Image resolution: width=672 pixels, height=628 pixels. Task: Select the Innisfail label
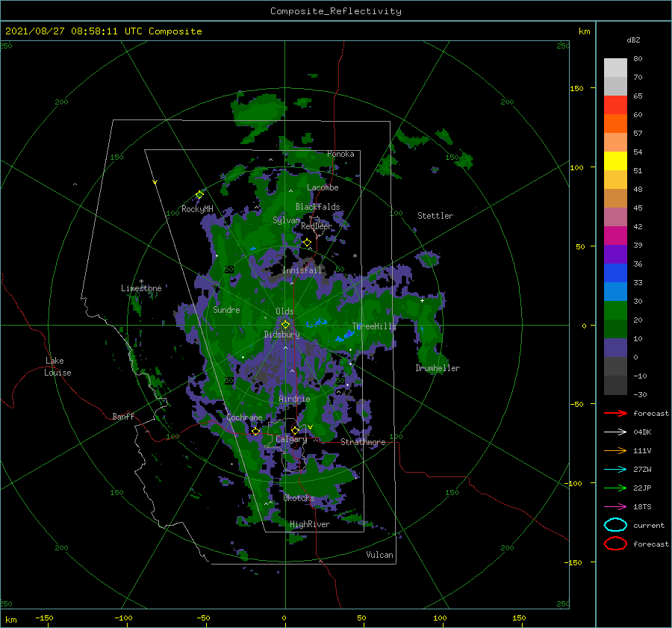(x=302, y=270)
